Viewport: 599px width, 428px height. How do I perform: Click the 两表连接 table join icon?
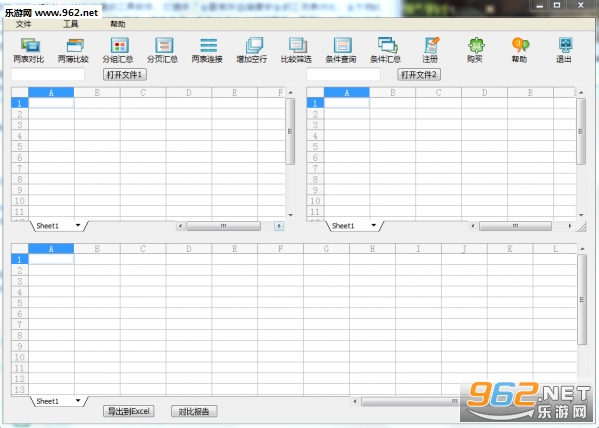click(x=207, y=50)
